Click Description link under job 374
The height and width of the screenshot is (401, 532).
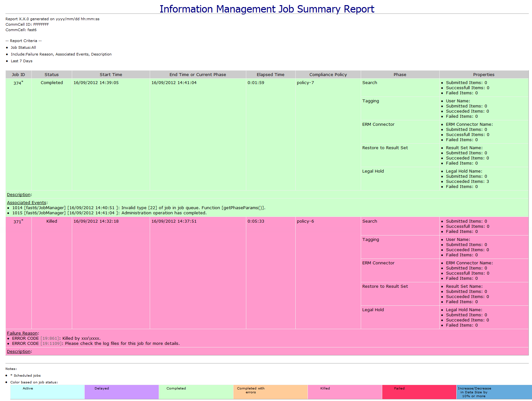tap(19, 195)
